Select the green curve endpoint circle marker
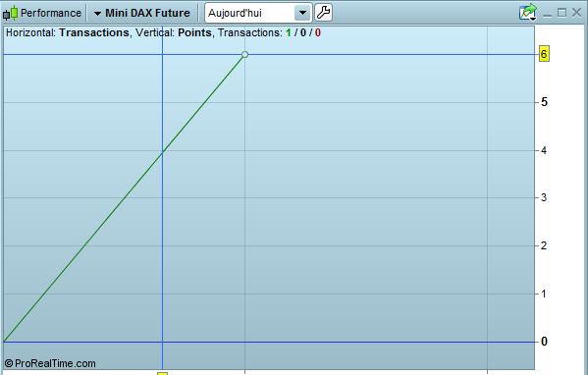 244,55
